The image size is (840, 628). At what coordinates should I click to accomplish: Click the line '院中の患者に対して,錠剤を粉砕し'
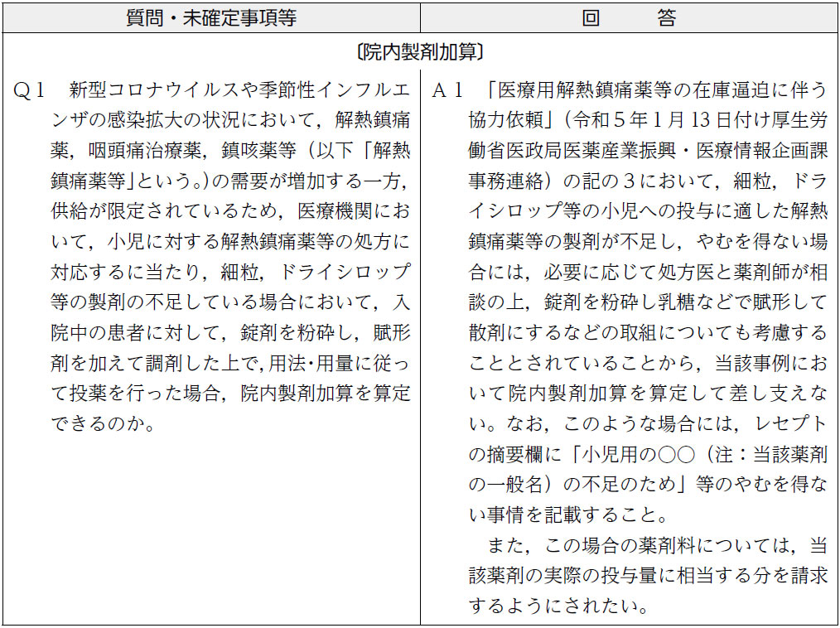[230, 333]
